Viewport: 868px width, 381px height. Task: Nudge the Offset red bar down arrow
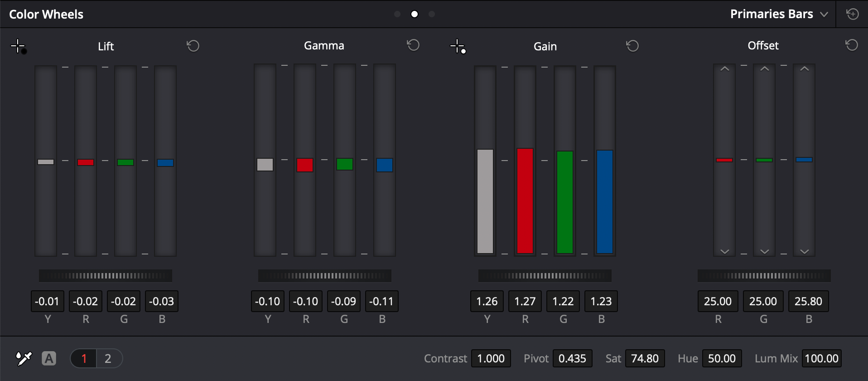725,251
